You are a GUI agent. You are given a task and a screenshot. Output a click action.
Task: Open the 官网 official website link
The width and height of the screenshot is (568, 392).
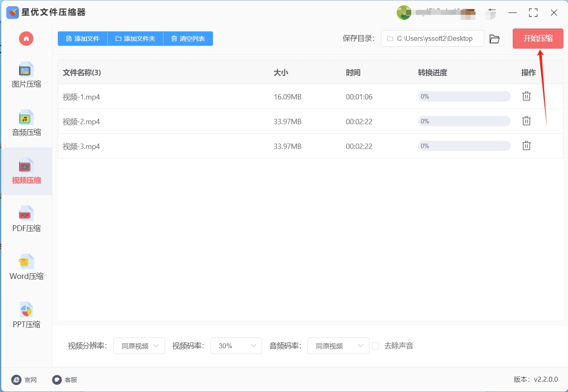(x=24, y=380)
